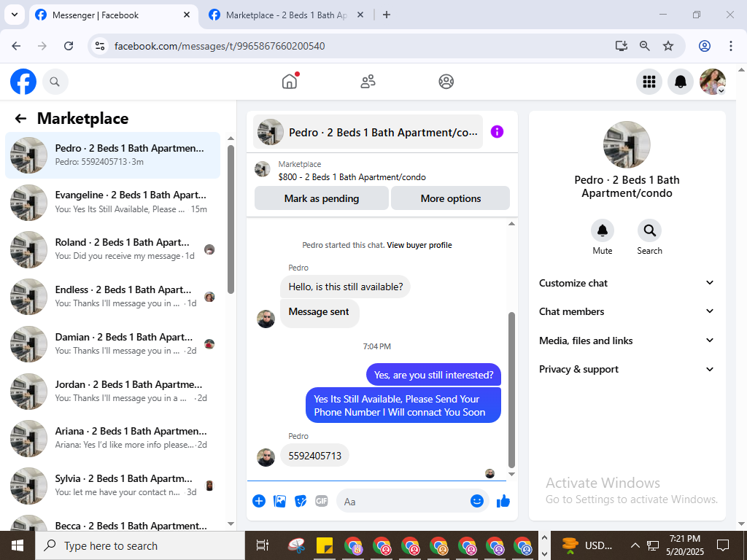Open the Friends icon in top navigation
Viewport: 747px width, 560px height.
(368, 82)
